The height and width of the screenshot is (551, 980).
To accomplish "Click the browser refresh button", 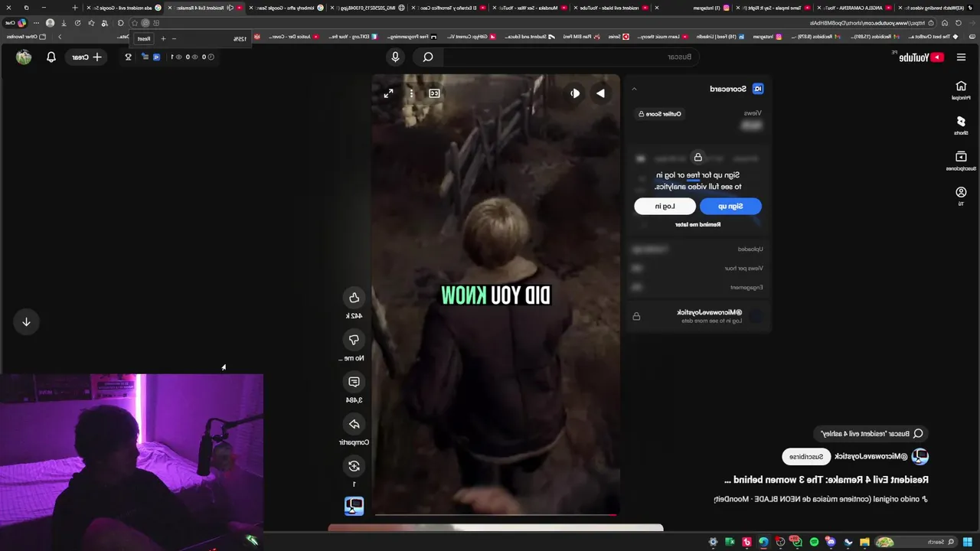I will pos(959,23).
